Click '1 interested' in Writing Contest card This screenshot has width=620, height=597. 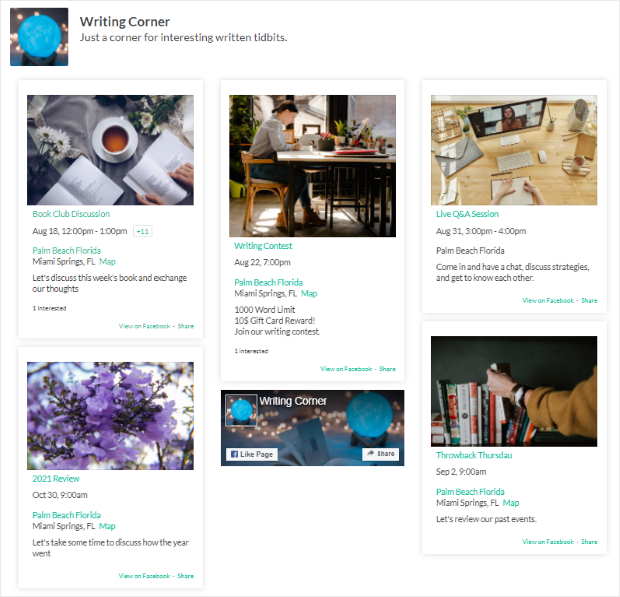pyautogui.click(x=251, y=351)
